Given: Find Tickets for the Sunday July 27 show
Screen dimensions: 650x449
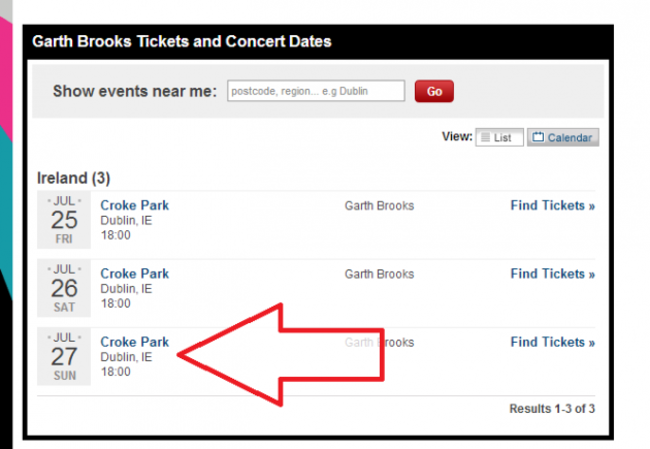Looking at the screenshot, I should (552, 342).
